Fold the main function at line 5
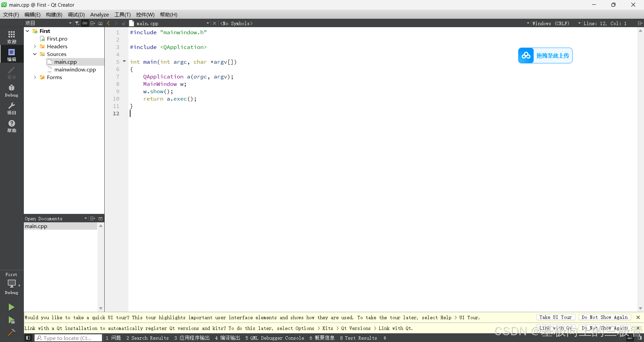 click(x=124, y=61)
